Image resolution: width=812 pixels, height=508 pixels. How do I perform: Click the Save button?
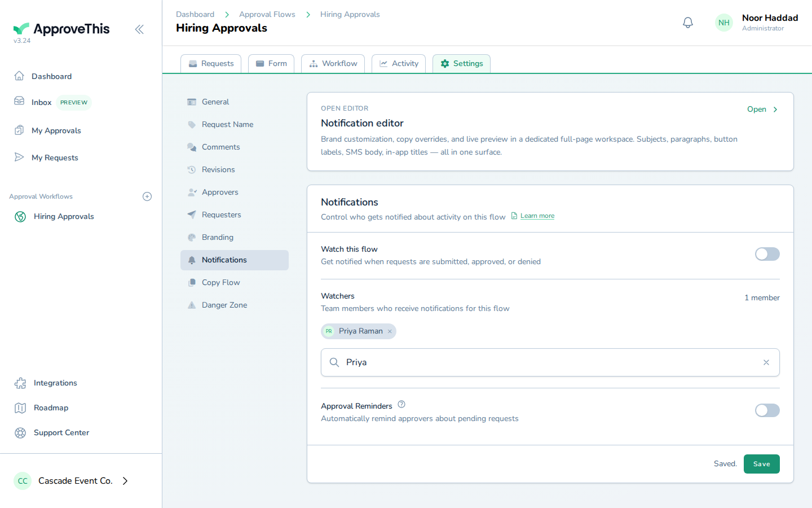tap(762, 464)
